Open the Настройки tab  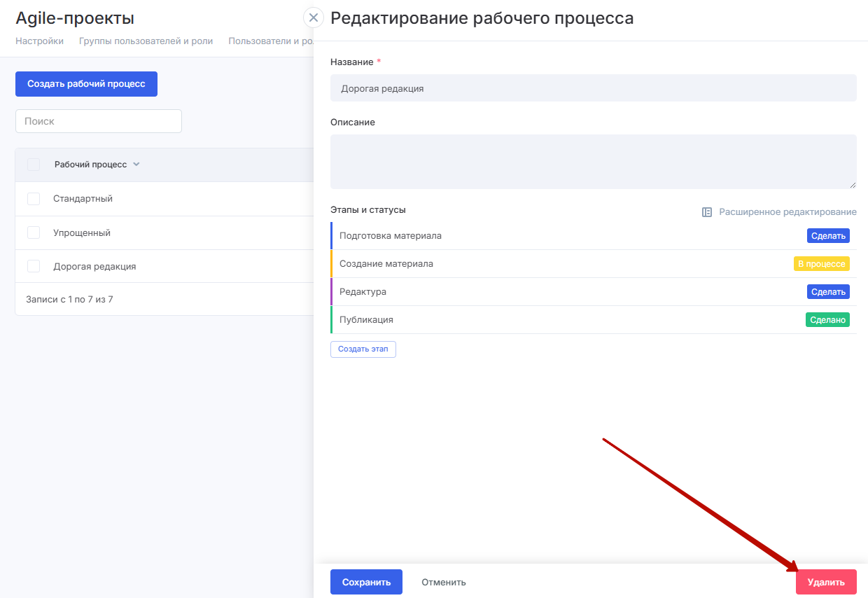point(39,41)
